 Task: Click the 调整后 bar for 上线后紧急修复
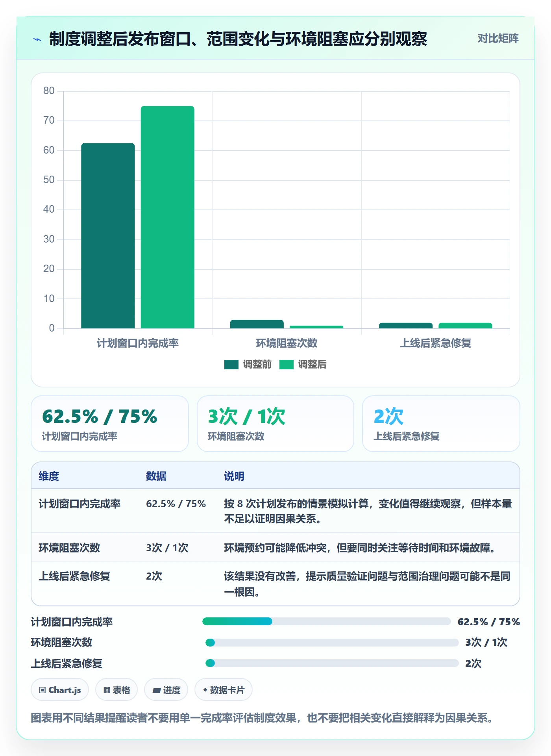(465, 326)
